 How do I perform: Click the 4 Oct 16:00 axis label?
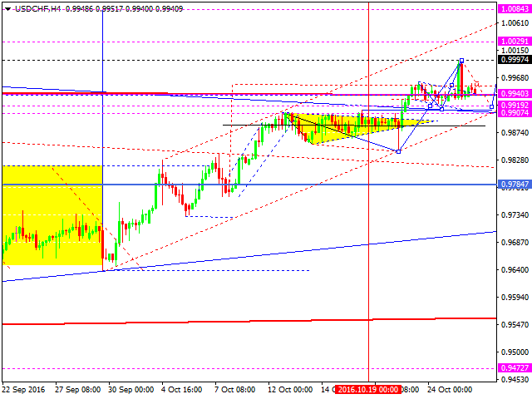pyautogui.click(x=181, y=390)
